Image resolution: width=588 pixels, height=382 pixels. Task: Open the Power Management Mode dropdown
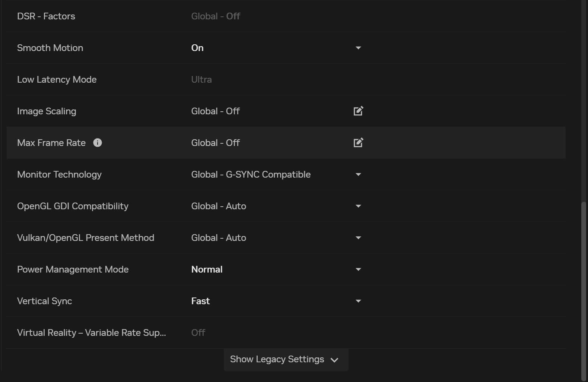coord(358,269)
